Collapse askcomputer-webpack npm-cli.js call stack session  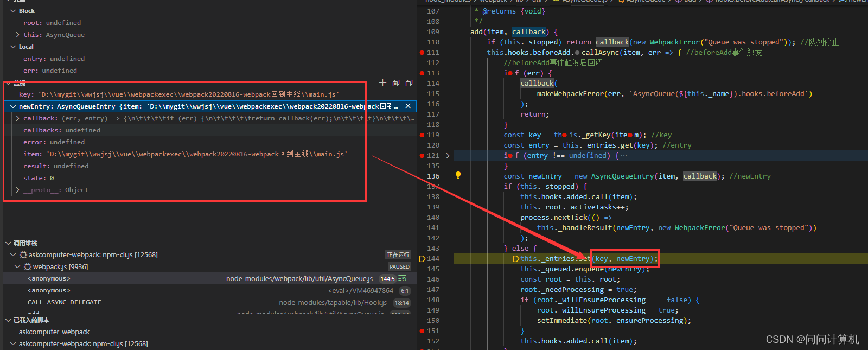point(13,254)
